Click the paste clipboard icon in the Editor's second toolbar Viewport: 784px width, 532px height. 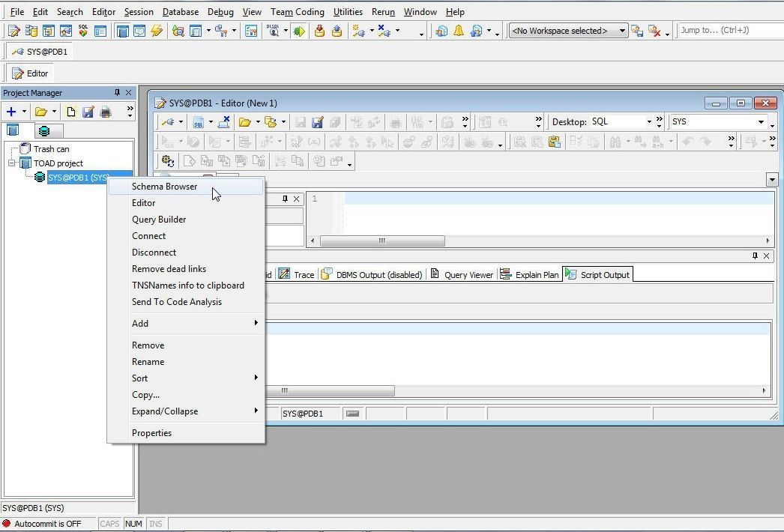tap(554, 142)
